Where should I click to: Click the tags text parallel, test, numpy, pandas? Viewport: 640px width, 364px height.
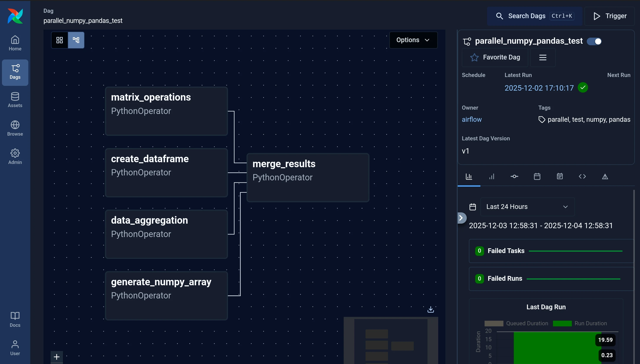click(589, 120)
